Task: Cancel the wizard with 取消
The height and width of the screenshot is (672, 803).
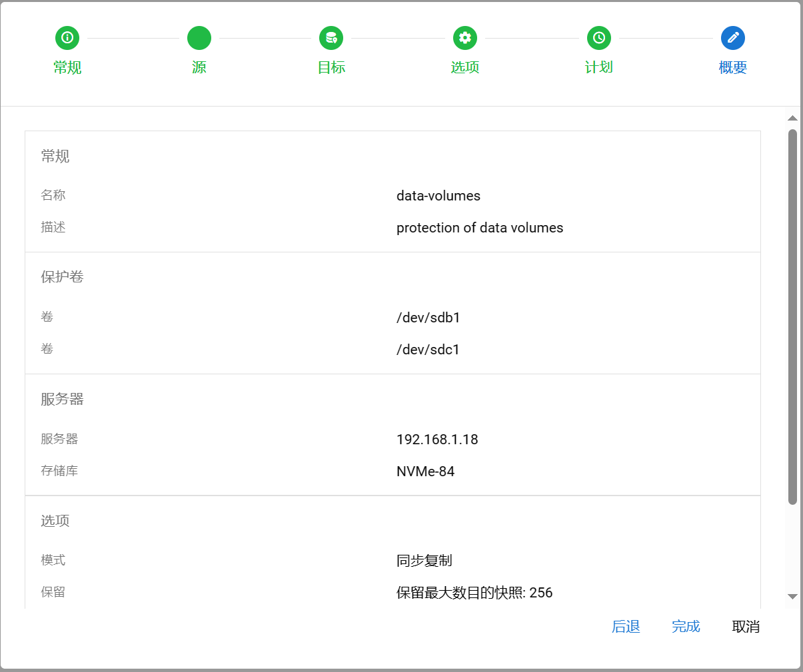Action: coord(746,627)
